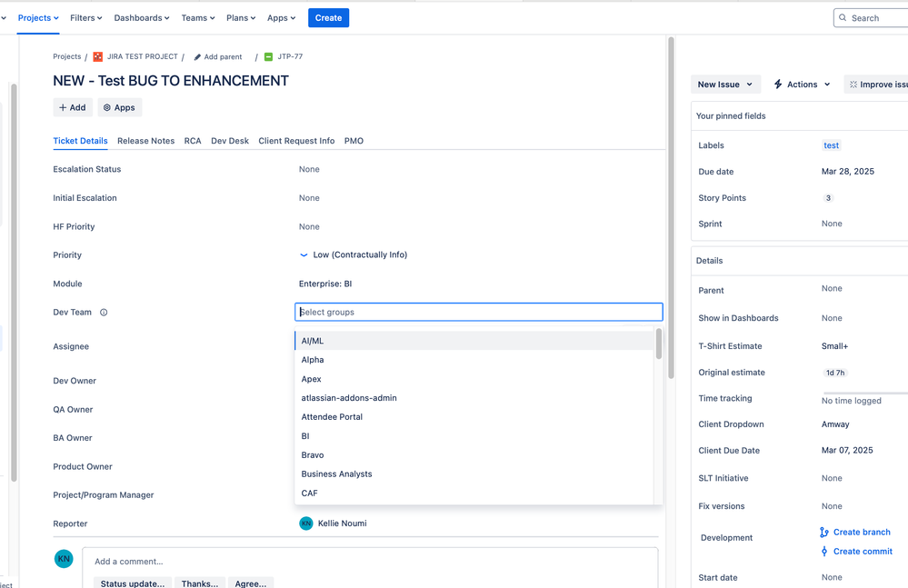
Task: Open the New Issue status dropdown
Action: click(x=725, y=85)
